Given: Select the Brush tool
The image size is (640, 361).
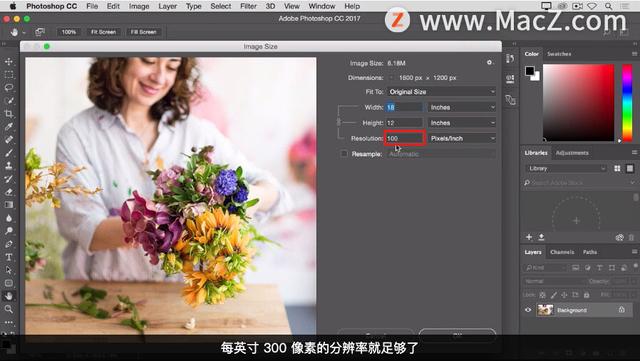Looking at the screenshot, I should (x=9, y=153).
